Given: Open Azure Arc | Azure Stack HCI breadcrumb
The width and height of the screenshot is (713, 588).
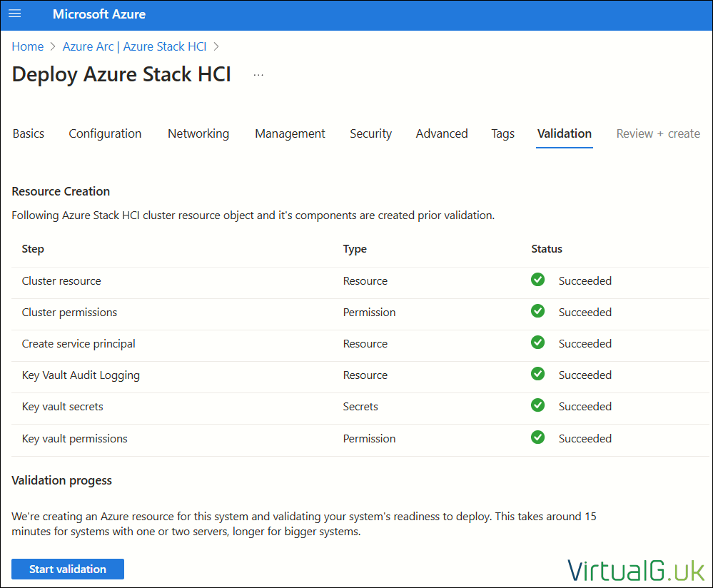Looking at the screenshot, I should pyautogui.click(x=135, y=46).
